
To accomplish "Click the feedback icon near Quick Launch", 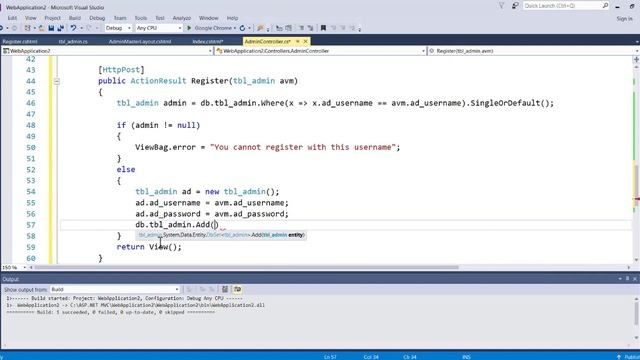I will click(x=515, y=6).
